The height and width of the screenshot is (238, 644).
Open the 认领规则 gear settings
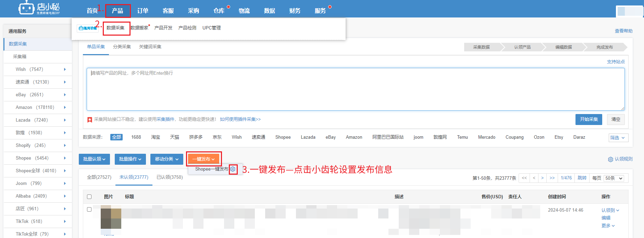click(610, 159)
